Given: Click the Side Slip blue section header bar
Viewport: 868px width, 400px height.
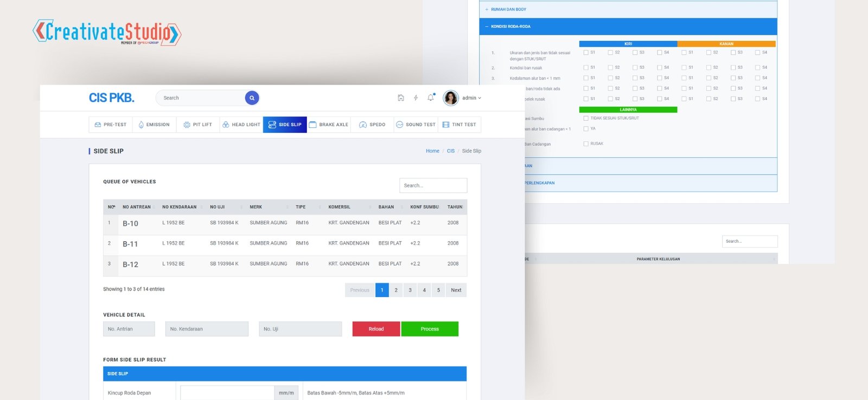Looking at the screenshot, I should point(284,374).
